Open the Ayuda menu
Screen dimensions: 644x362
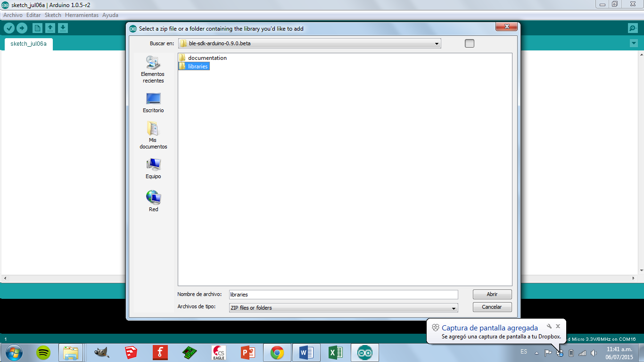(110, 15)
